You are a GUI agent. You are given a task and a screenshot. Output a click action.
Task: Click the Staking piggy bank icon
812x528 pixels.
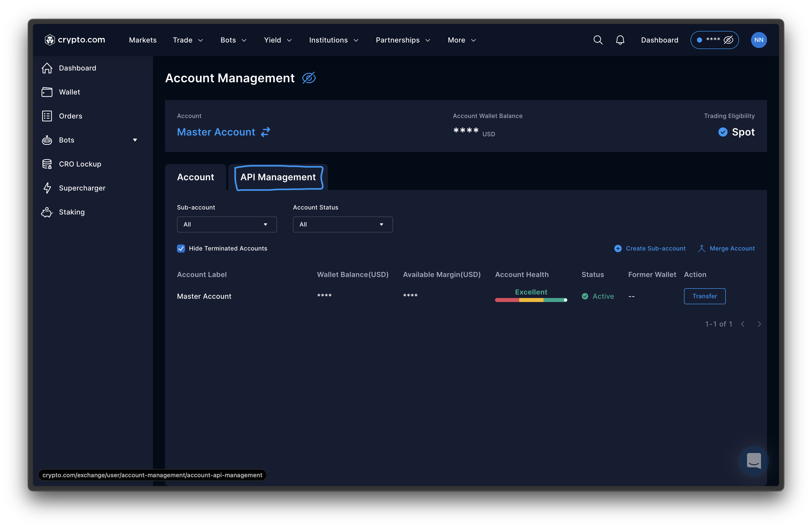click(47, 212)
